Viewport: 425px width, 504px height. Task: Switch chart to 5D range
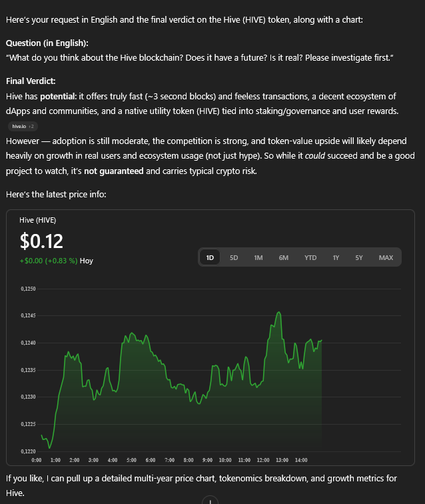point(234,257)
